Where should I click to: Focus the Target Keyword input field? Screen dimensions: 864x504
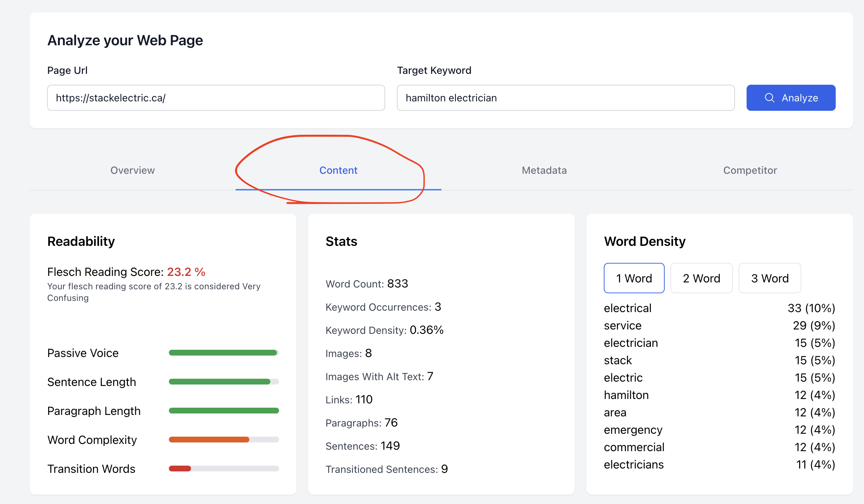click(566, 98)
